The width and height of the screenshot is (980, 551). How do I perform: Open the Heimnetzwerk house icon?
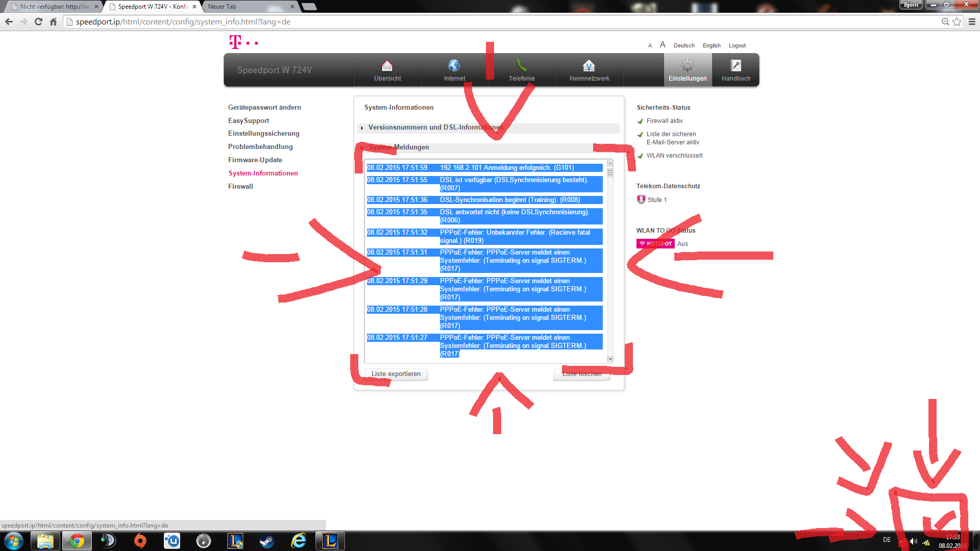click(x=589, y=66)
